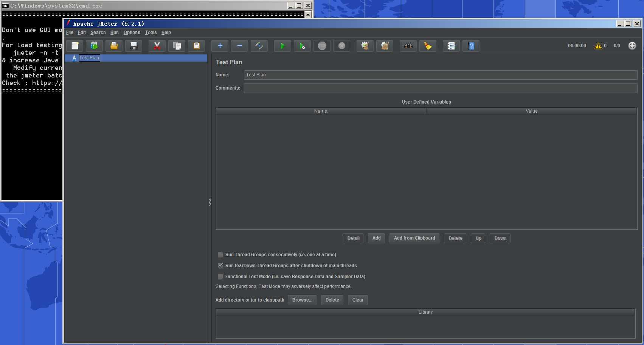Image resolution: width=644 pixels, height=345 pixels.
Task: Click the Stop test icon
Action: pos(322,46)
